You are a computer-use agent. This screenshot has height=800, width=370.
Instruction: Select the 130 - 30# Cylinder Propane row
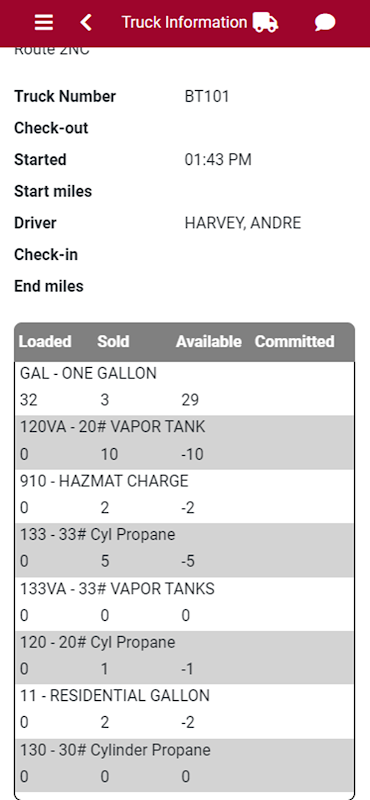[184, 764]
